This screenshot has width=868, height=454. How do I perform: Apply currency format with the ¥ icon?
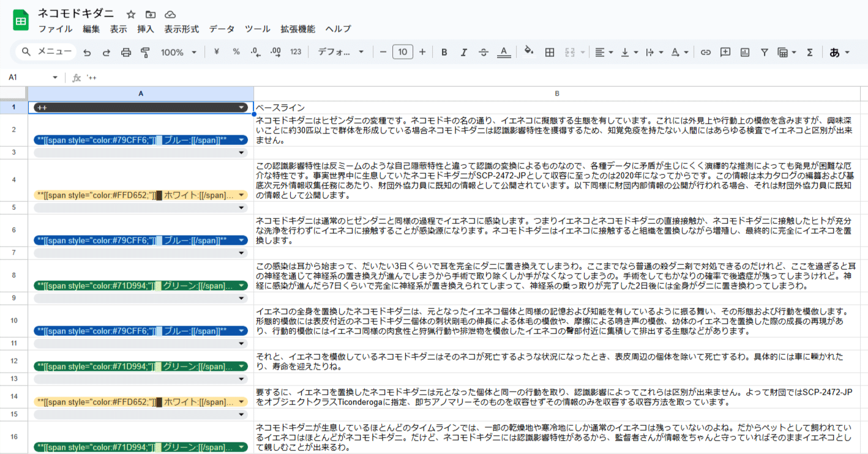click(x=215, y=52)
